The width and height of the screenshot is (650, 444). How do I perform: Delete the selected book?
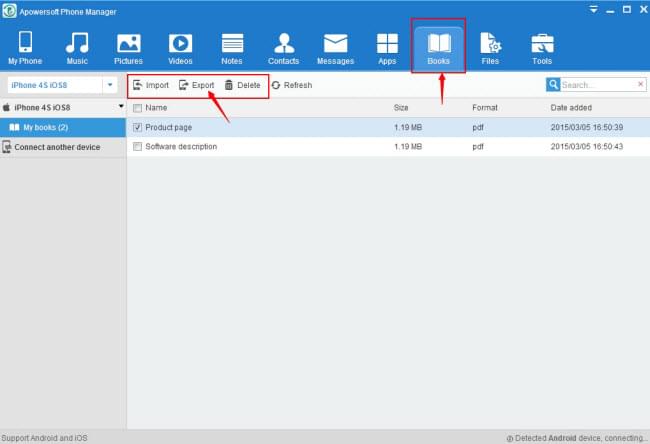pyautogui.click(x=243, y=85)
